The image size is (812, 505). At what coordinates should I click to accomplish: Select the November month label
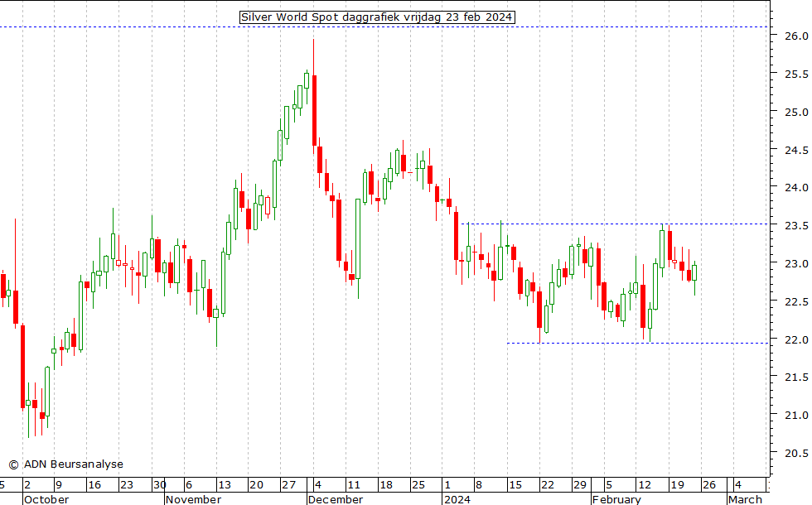click(x=192, y=499)
